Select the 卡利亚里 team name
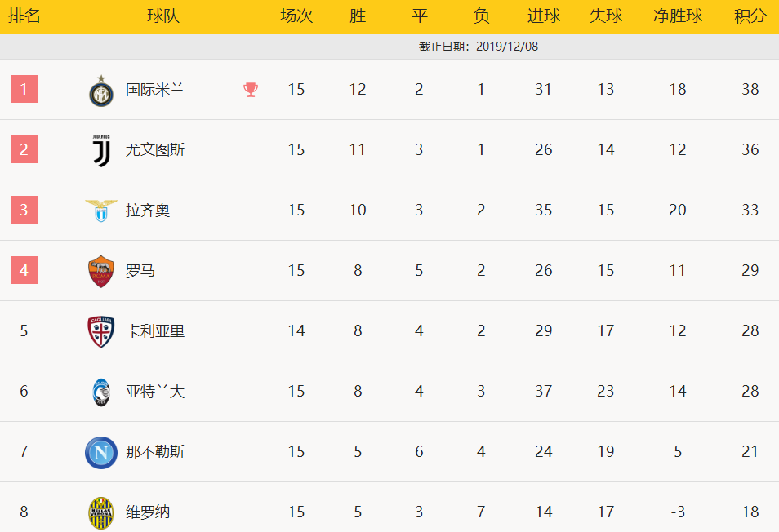The height and width of the screenshot is (532, 779). coord(155,331)
